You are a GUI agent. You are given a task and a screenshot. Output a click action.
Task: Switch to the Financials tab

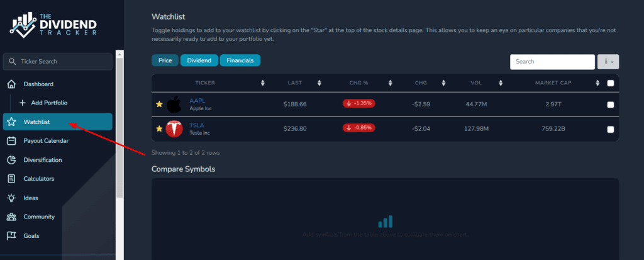coord(240,60)
